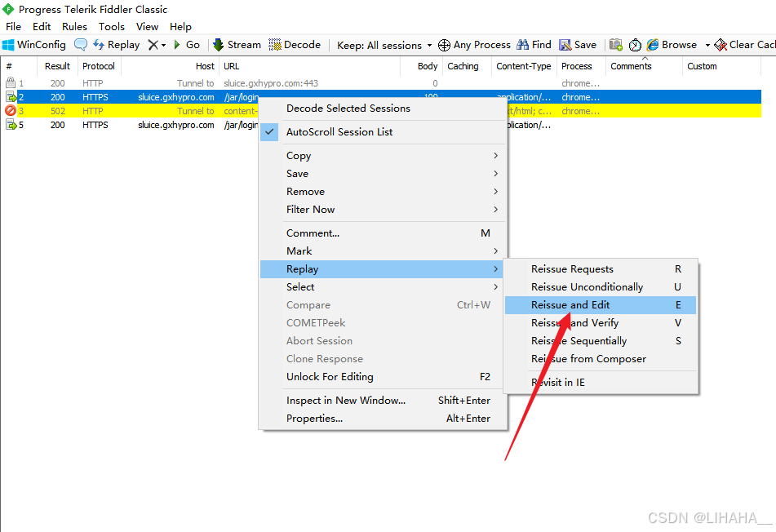Click the Save toolbar button

pyautogui.click(x=578, y=45)
